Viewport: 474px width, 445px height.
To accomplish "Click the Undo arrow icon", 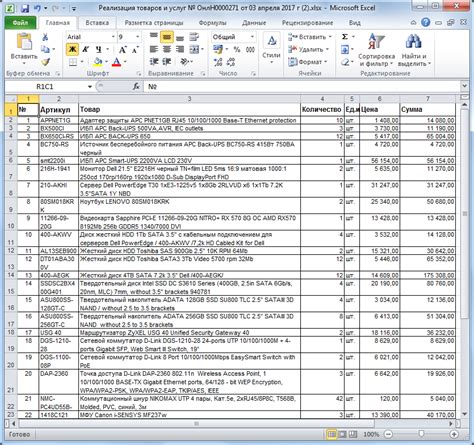I will (37, 8).
